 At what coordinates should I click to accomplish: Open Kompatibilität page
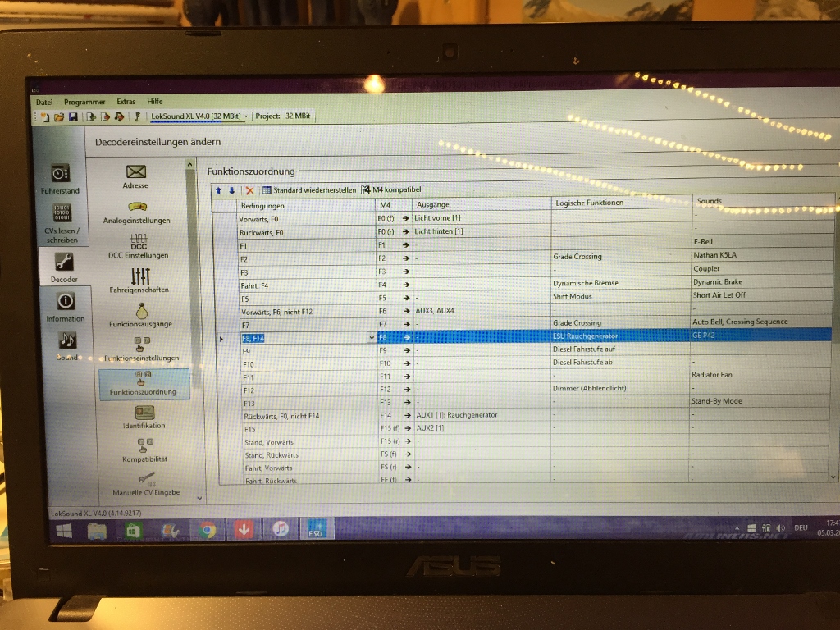[x=144, y=450]
